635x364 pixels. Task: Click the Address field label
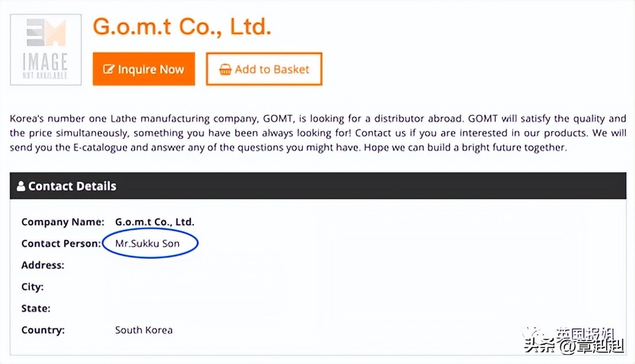point(42,265)
